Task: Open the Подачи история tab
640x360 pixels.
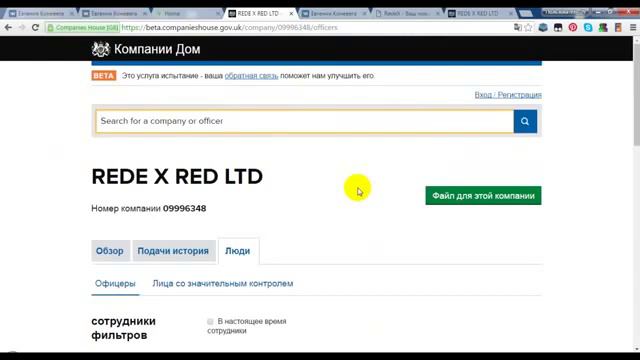Action: coord(173,251)
